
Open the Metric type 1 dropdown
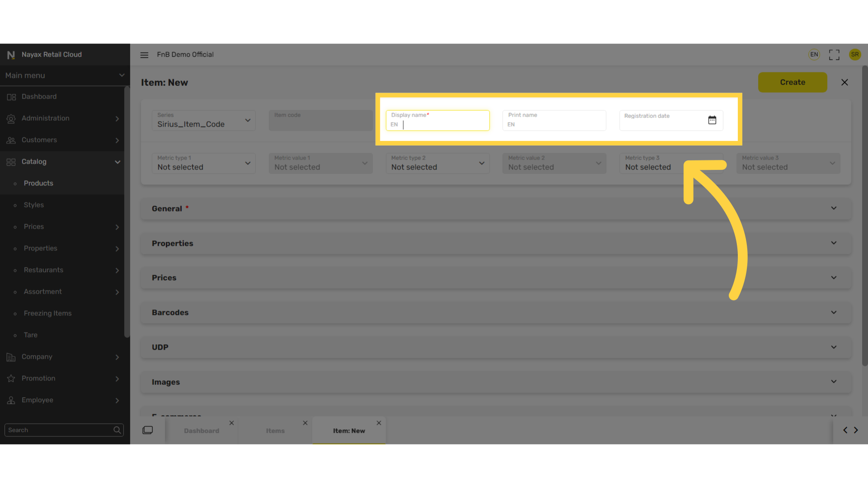click(x=203, y=164)
